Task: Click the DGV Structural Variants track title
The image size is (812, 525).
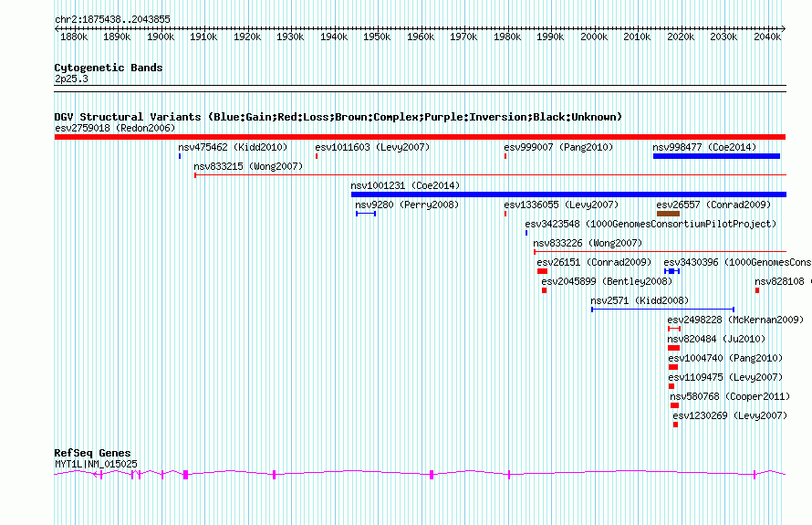Action: tap(338, 117)
